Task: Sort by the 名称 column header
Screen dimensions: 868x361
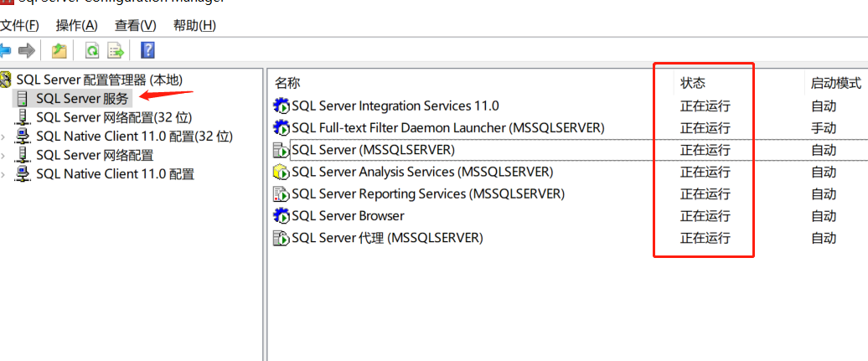Action: 288,84
